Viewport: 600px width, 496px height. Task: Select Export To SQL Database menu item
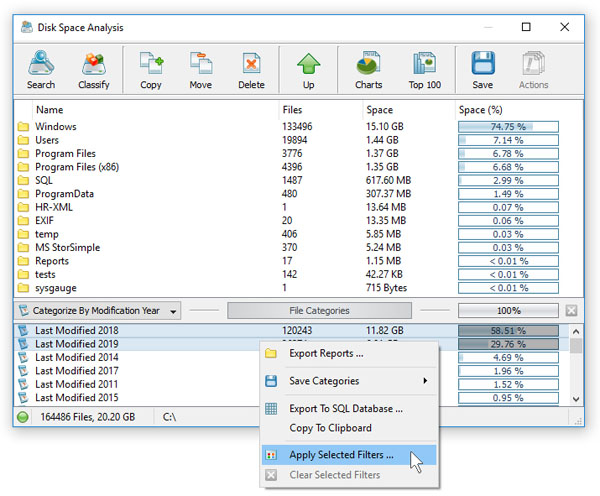(x=349, y=409)
